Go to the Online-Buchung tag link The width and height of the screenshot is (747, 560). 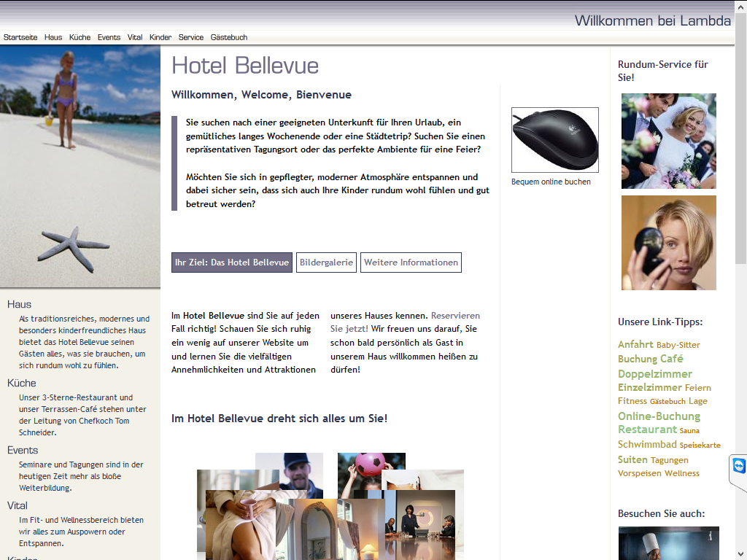(x=659, y=416)
